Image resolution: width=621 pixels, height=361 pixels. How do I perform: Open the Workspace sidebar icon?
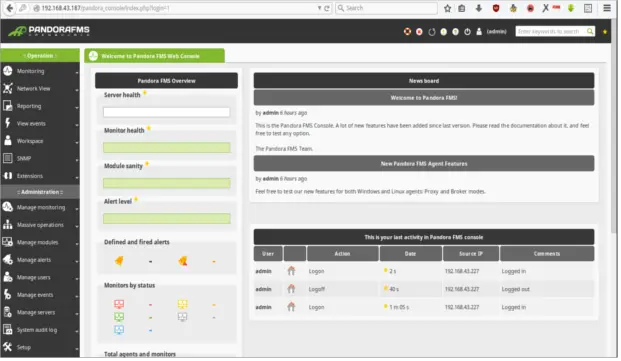coord(8,141)
